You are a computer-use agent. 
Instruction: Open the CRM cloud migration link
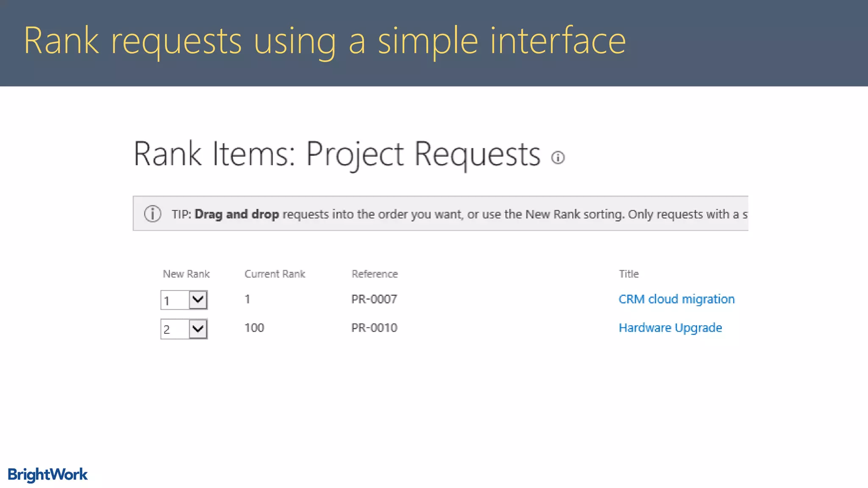tap(676, 299)
